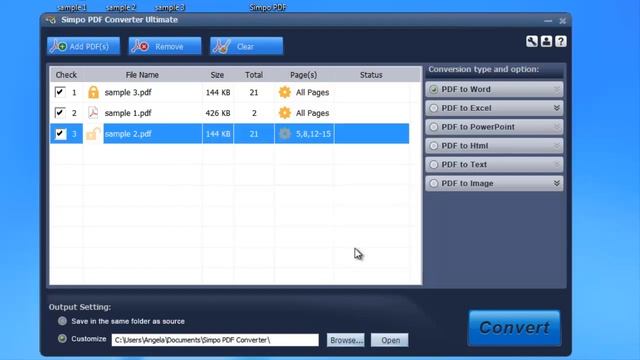Select the sample 1.pdf file name
This screenshot has width=640, height=360.
[128, 113]
